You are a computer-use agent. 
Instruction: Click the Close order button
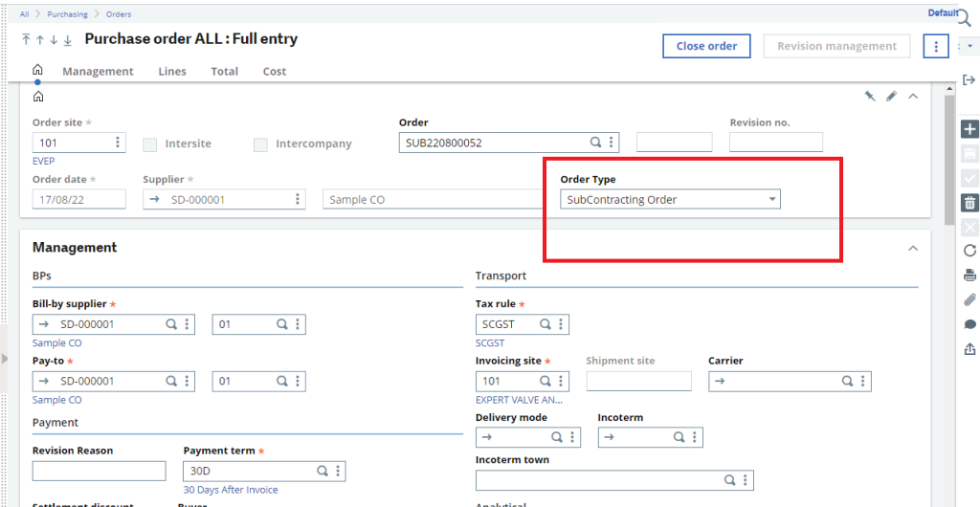706,46
